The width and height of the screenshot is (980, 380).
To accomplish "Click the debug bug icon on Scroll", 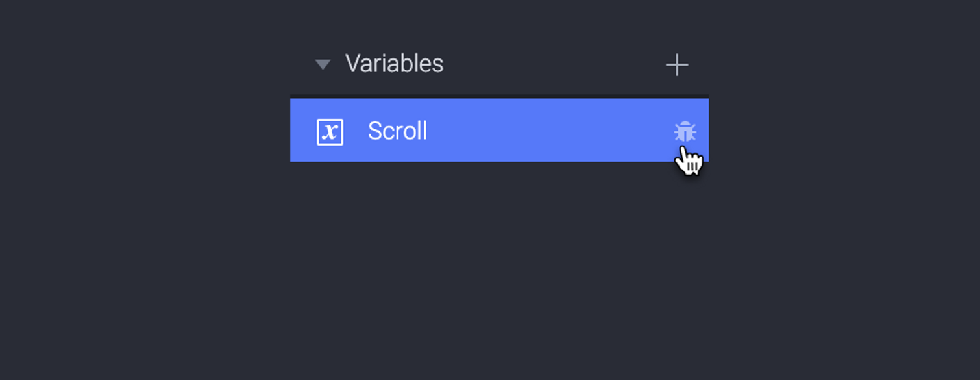I will coord(685,132).
